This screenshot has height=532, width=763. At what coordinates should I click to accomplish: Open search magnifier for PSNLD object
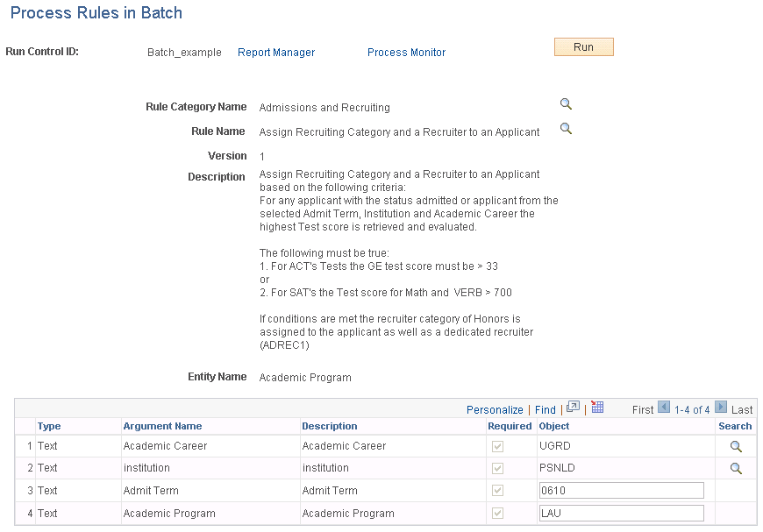736,468
